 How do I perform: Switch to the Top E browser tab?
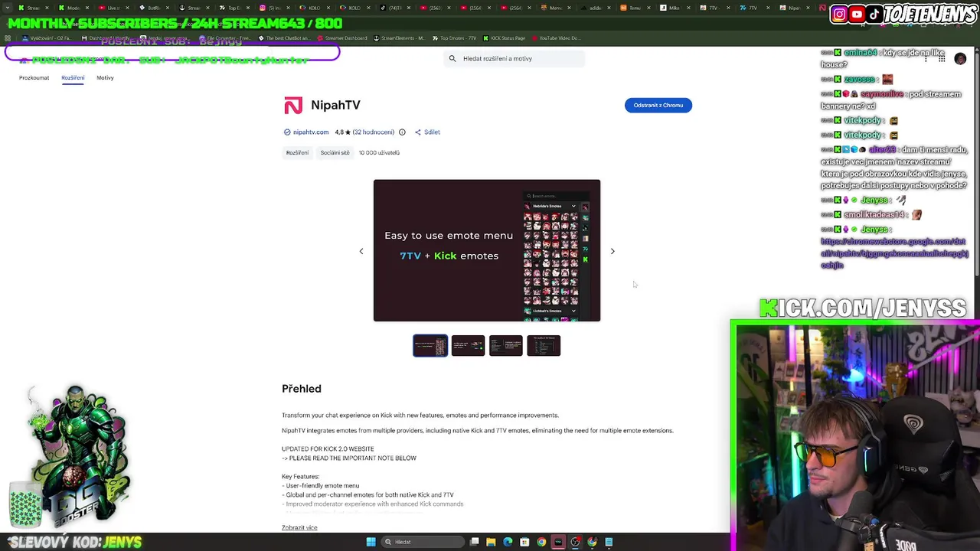coord(234,8)
